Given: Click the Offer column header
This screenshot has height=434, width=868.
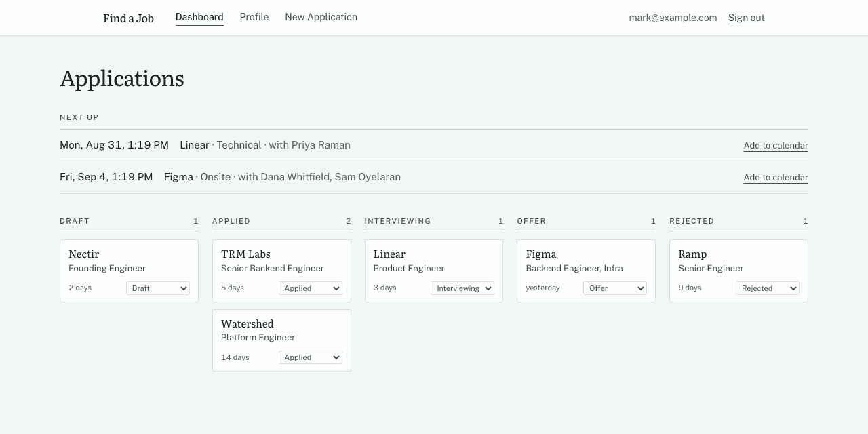Looking at the screenshot, I should click(532, 221).
